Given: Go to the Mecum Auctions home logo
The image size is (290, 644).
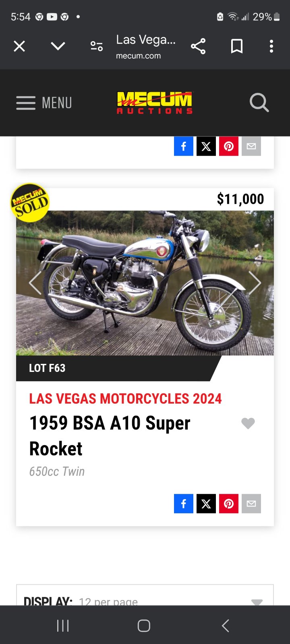Looking at the screenshot, I should click(x=155, y=103).
